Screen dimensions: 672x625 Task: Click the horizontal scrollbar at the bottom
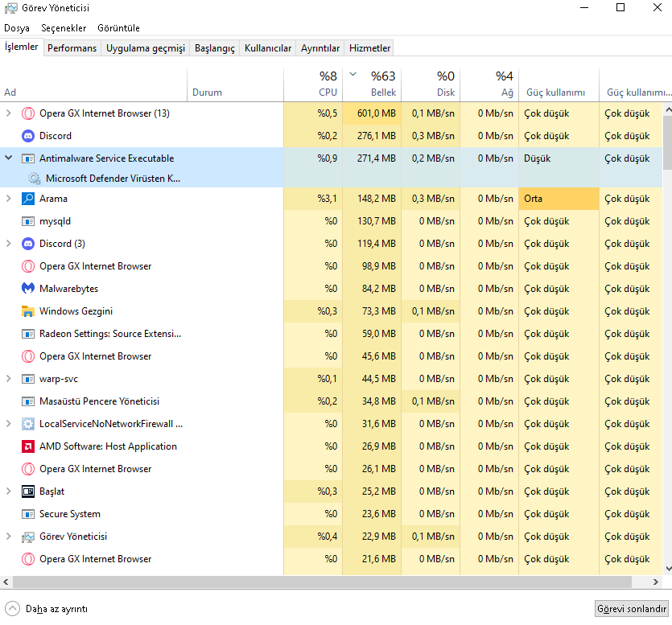pos(322,582)
